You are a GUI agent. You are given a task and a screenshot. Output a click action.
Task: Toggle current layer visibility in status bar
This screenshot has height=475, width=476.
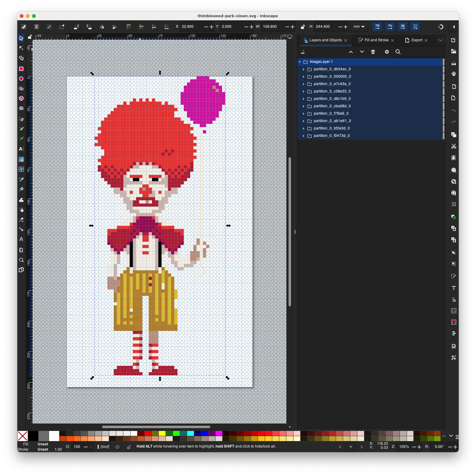pos(117,447)
